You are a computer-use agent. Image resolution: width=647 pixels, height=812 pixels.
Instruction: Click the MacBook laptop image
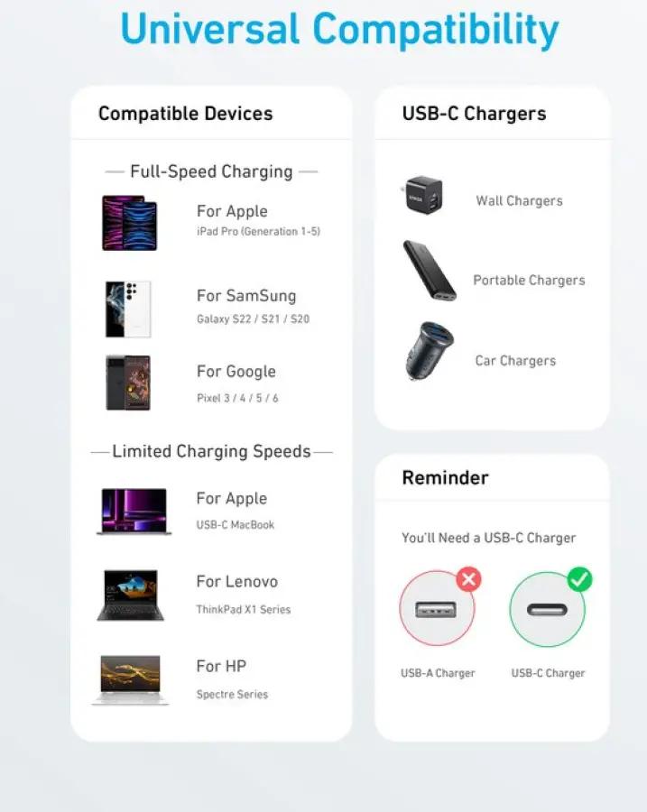coord(134,512)
